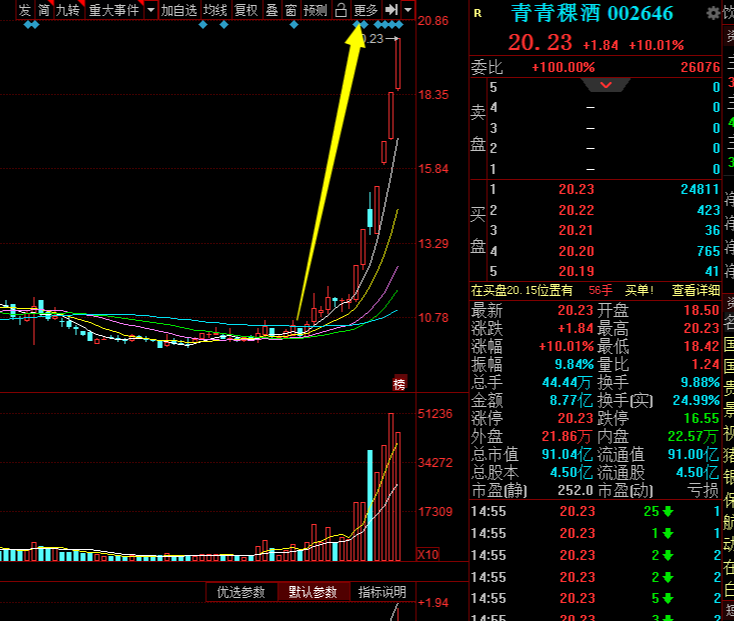Click stock name 青青稞酒 002646
Image resolution: width=735 pixels, height=621 pixels.
(592, 13)
